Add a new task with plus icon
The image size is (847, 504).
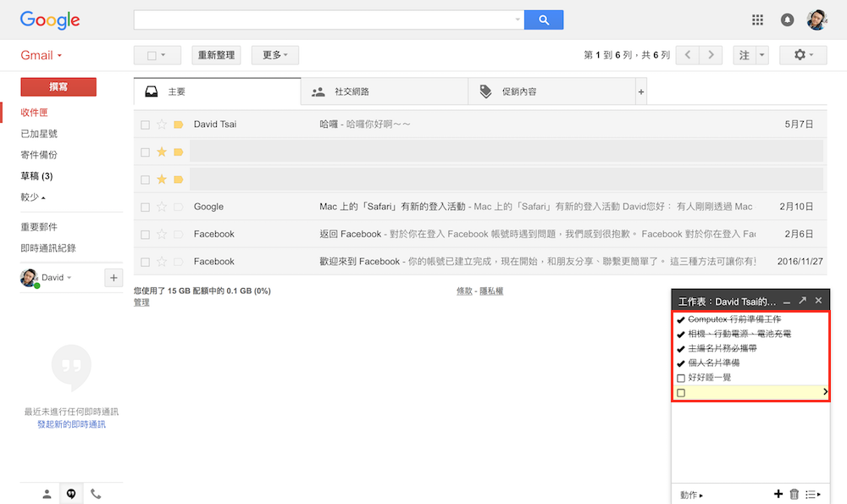[x=778, y=494]
